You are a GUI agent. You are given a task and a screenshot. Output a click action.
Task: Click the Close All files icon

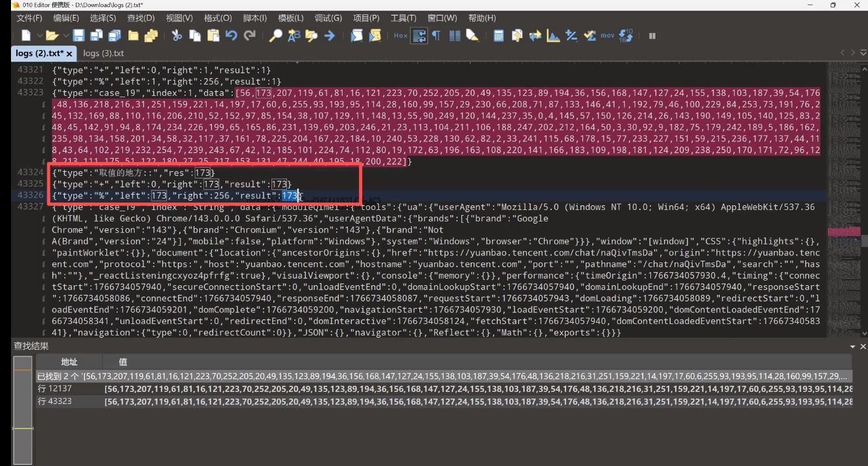[152, 36]
